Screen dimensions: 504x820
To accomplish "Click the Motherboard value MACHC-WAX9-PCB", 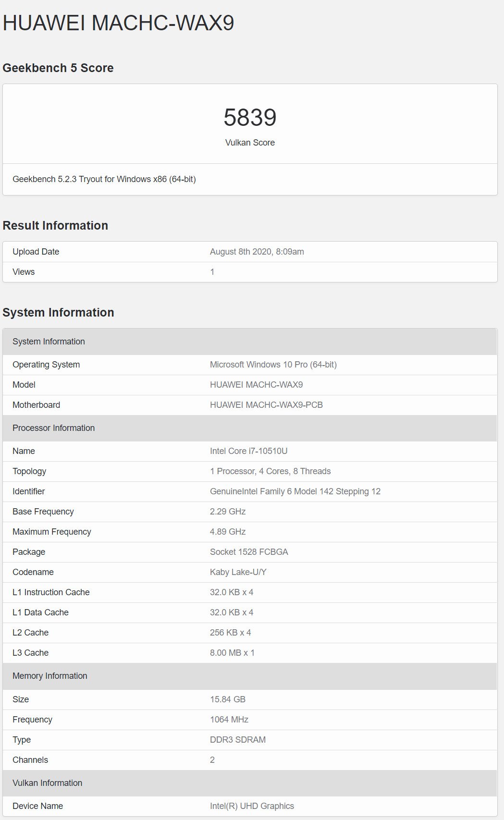I will pyautogui.click(x=266, y=405).
